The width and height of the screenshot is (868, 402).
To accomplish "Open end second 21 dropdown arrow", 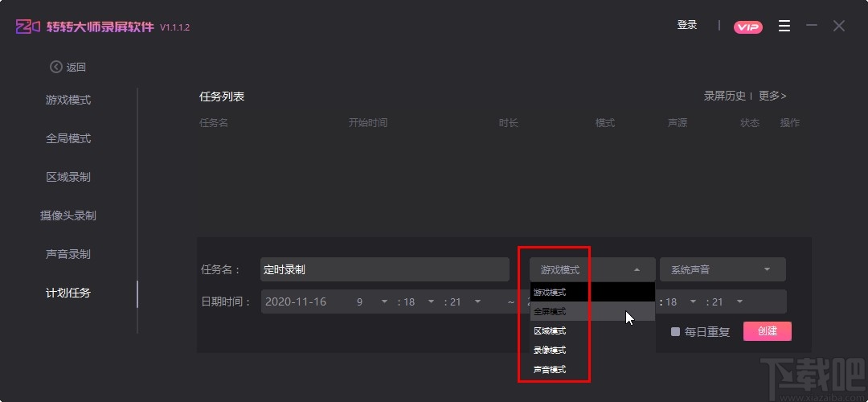I will [x=739, y=301].
